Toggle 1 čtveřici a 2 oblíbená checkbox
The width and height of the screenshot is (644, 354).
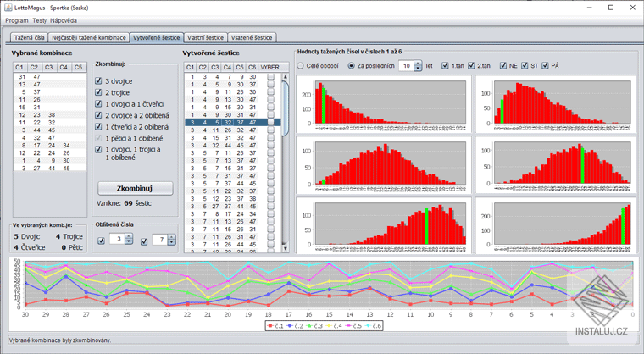tap(98, 127)
